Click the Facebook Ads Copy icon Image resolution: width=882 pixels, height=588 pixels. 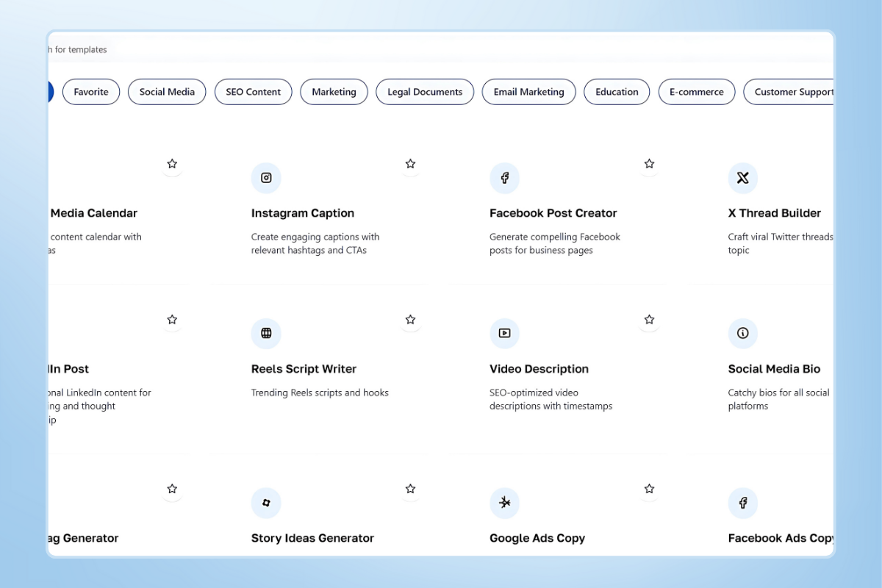point(743,503)
